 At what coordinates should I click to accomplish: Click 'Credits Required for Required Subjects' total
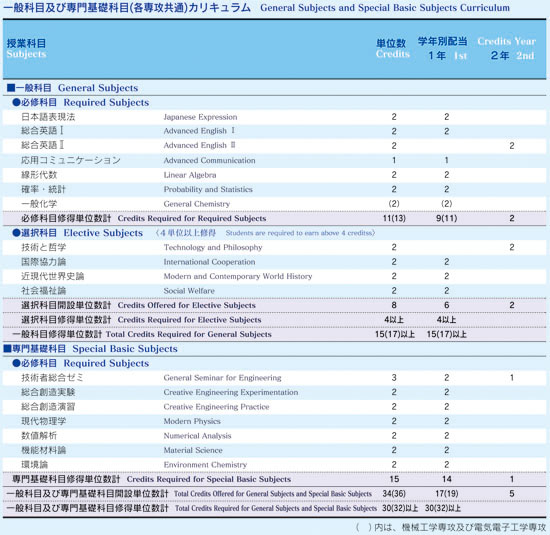click(192, 218)
